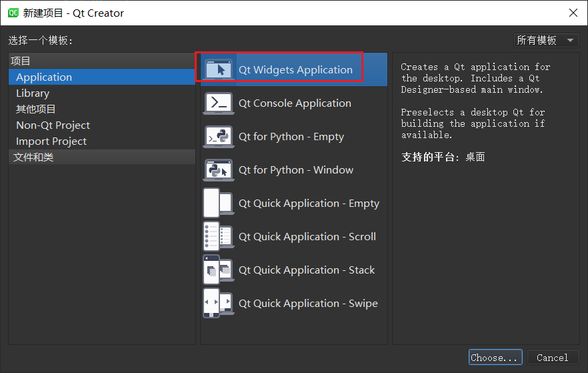Select Non-Qt Project in the list
Viewport: 588px width, 373px height.
102,125
